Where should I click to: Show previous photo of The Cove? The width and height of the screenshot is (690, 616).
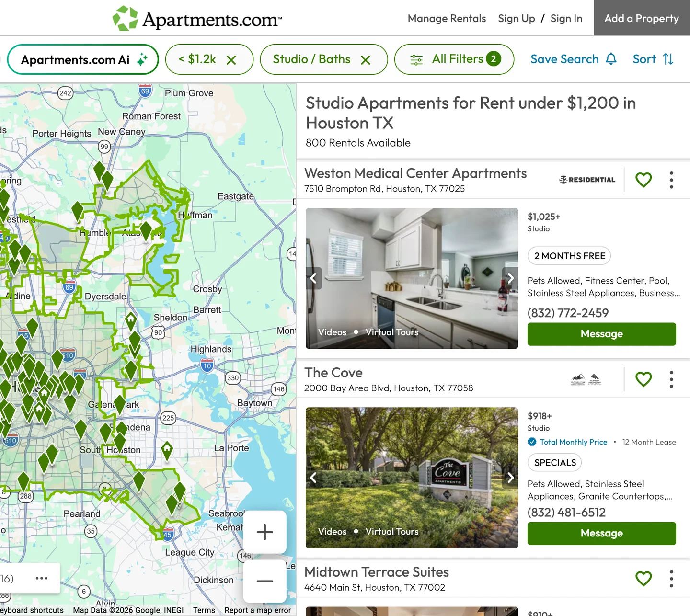click(x=314, y=478)
